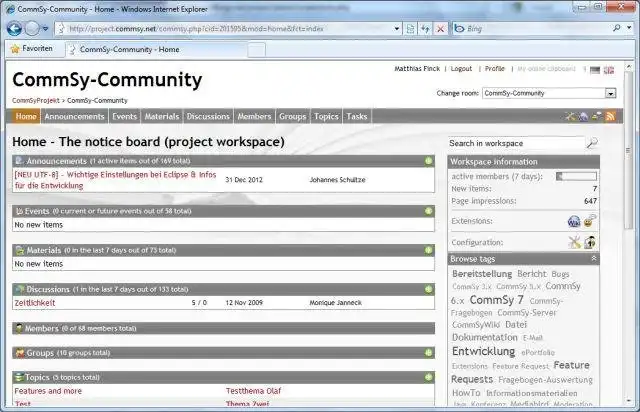
Task: Open the address bar URL dropdown arrow
Action: pos(396,29)
